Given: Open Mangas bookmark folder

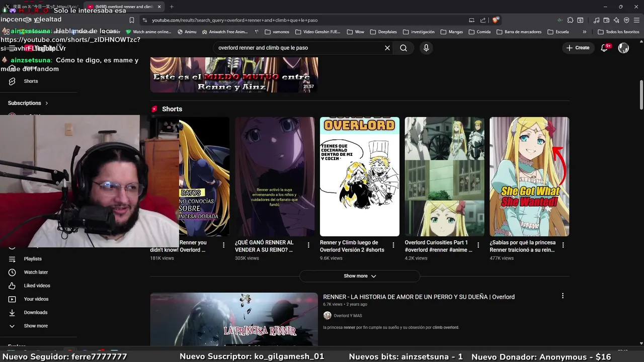Looking at the screenshot, I should (452, 32).
